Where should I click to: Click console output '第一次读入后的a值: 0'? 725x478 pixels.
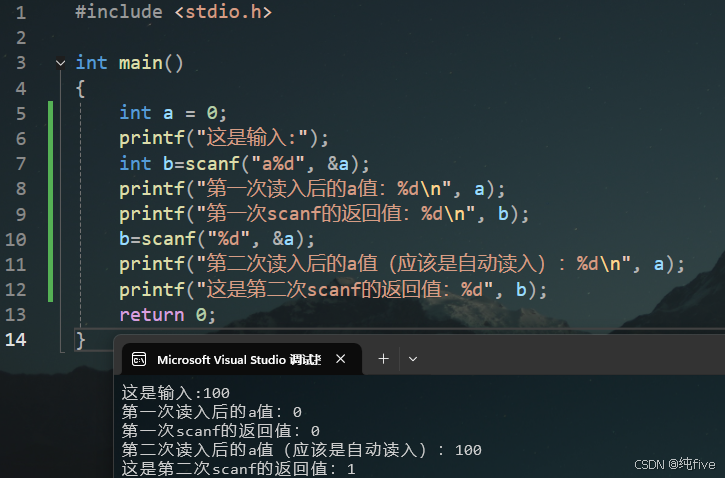pyautogui.click(x=212, y=412)
